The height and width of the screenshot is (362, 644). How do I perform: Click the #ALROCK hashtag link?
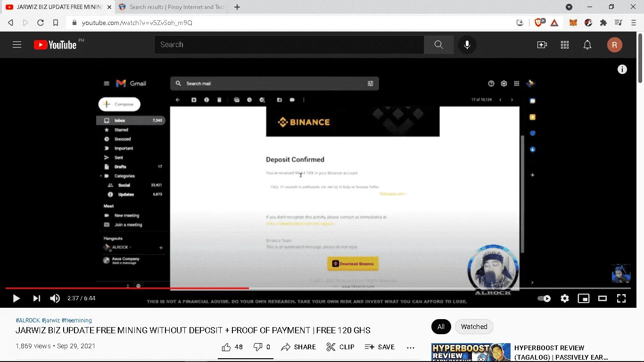point(28,321)
